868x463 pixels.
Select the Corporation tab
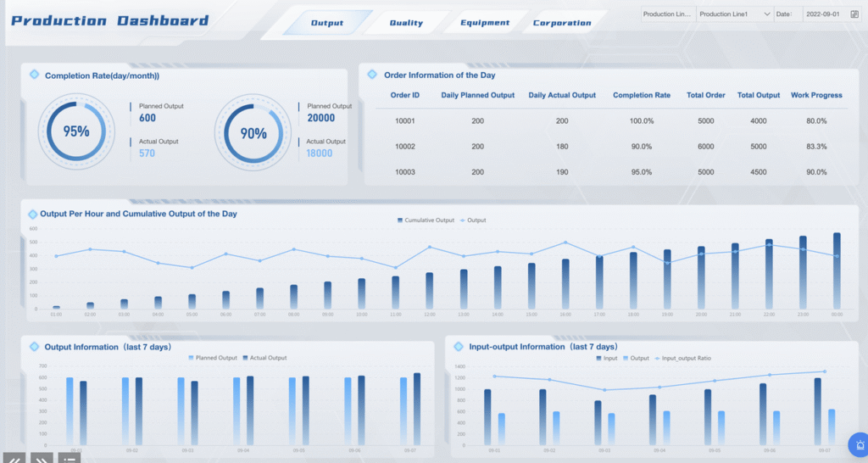tap(562, 23)
